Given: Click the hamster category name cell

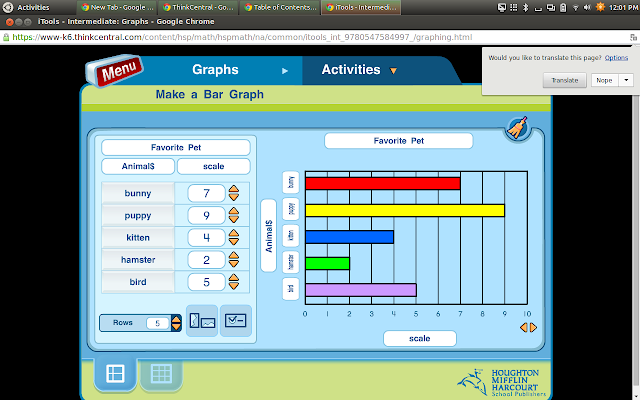Looking at the screenshot, I should coord(138,260).
